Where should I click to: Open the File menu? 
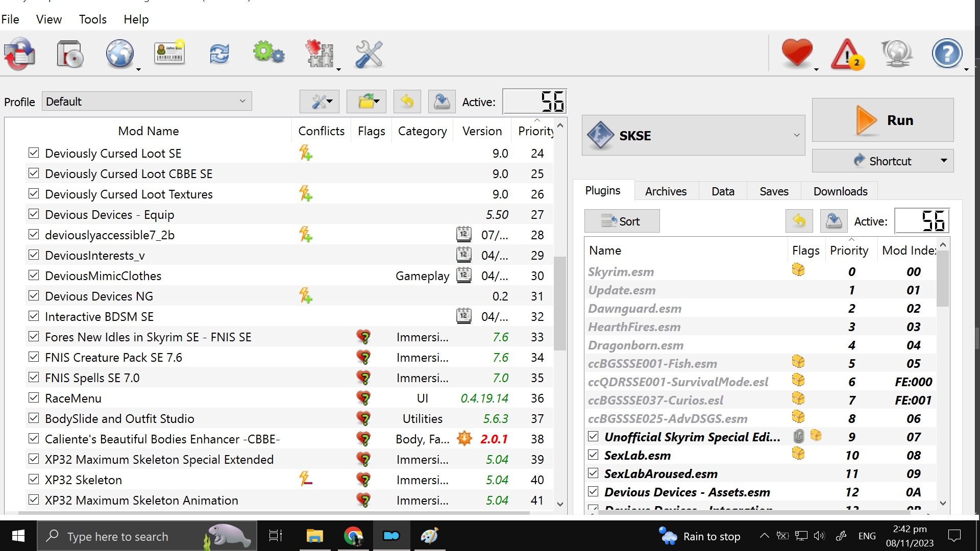10,19
